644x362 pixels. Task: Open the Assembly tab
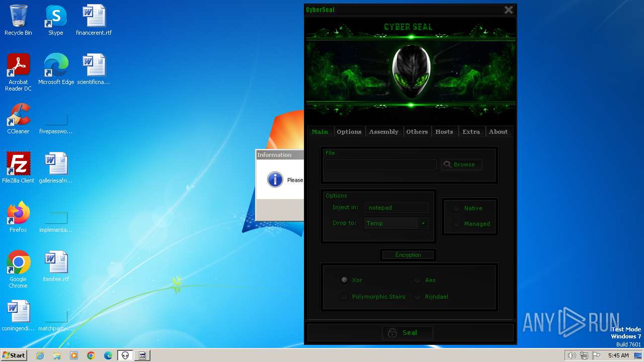[x=384, y=132]
